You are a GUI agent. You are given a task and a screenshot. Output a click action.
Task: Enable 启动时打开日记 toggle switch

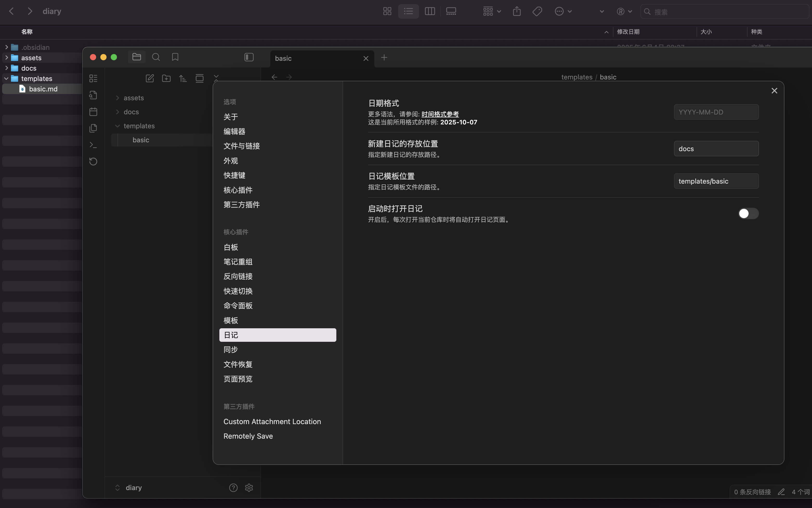point(748,213)
